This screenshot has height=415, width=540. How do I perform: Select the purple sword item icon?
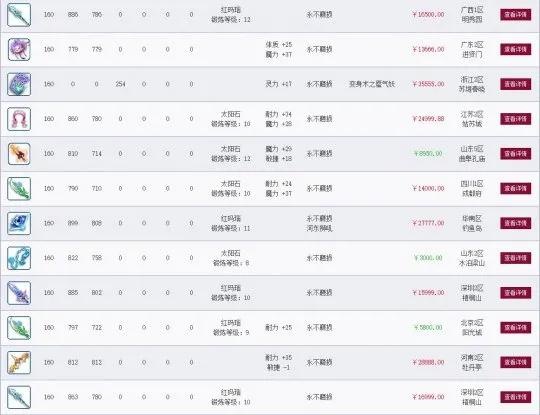point(19,293)
